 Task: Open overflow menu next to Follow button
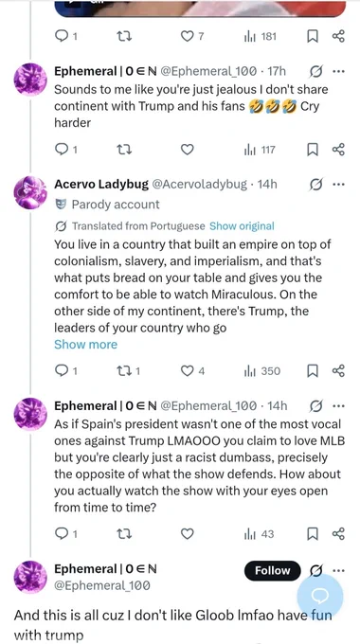[x=338, y=570]
